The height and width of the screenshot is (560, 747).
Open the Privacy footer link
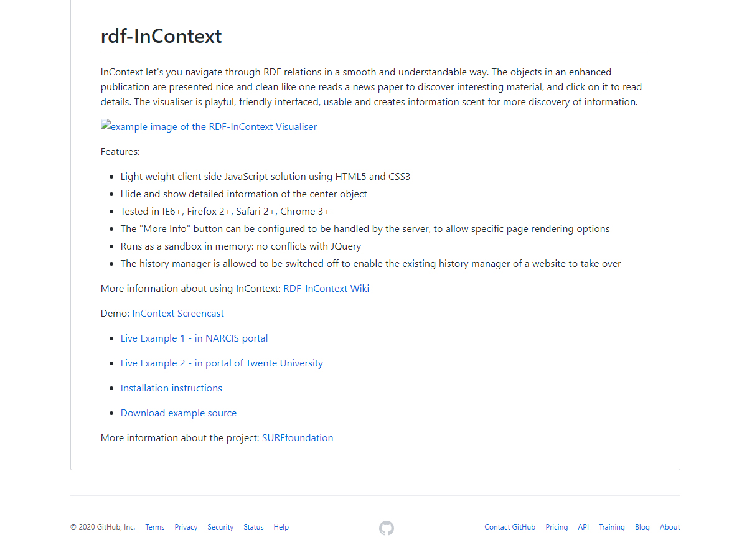(186, 527)
